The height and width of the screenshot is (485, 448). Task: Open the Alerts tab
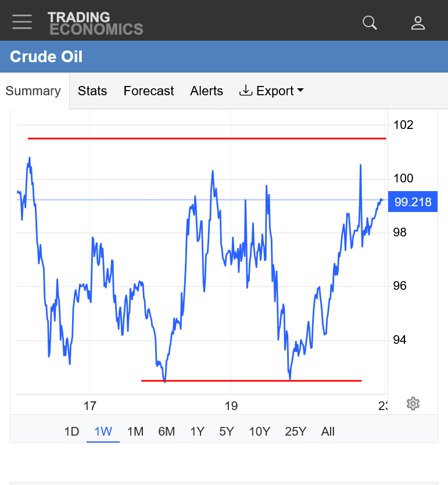pyautogui.click(x=206, y=91)
